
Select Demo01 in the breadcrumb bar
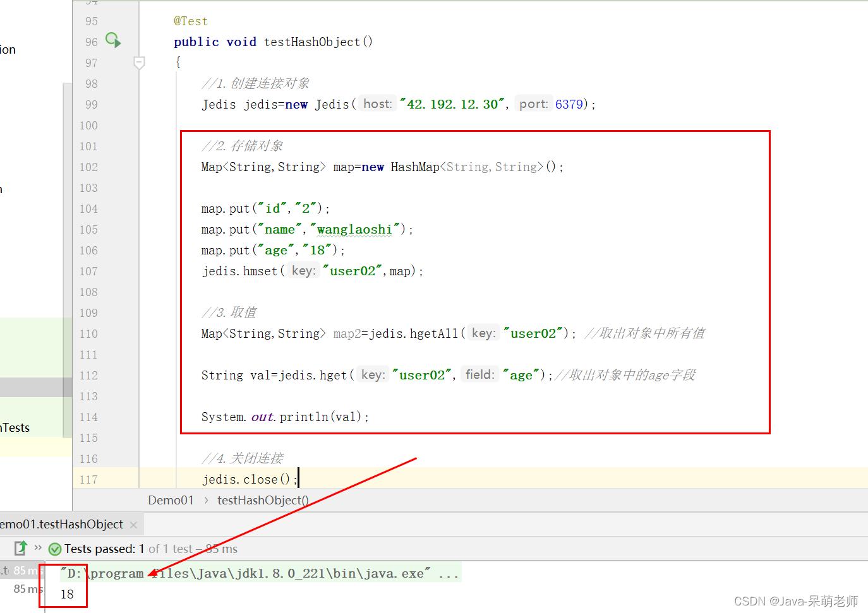click(x=171, y=500)
